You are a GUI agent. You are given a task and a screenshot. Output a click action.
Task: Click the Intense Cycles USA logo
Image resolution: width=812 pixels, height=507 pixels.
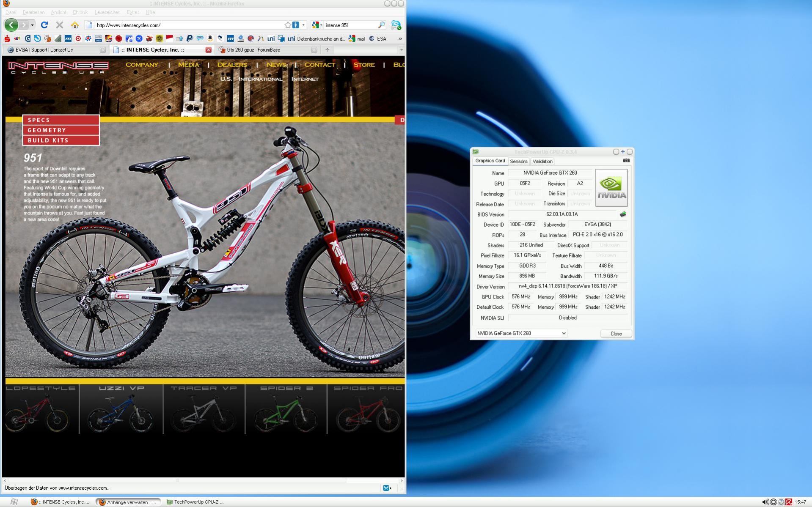(58, 68)
